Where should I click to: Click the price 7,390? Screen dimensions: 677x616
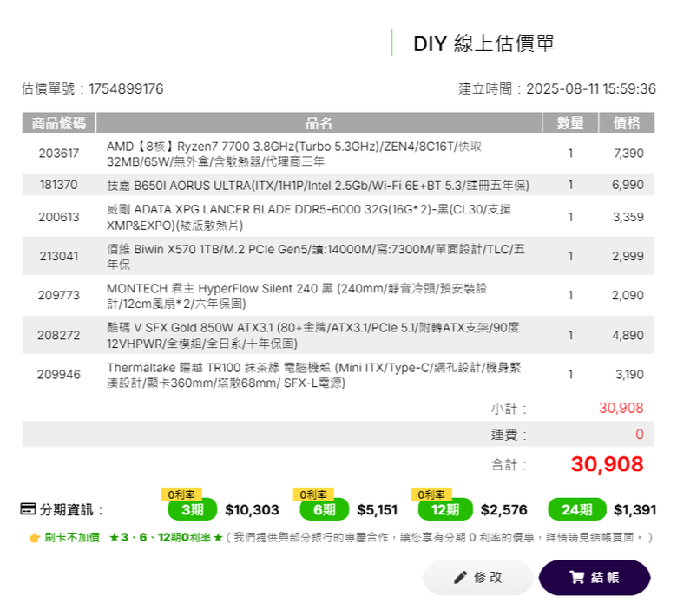[x=628, y=154]
